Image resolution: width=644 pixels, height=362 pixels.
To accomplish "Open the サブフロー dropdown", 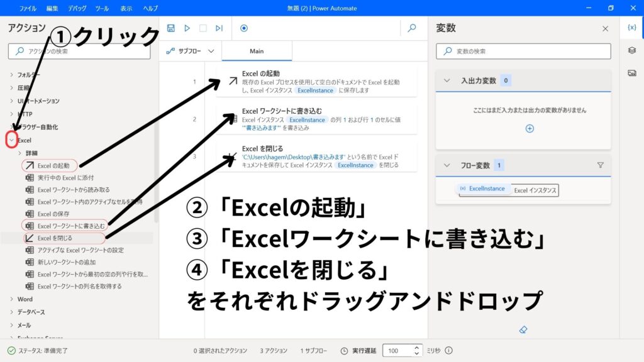I will [190, 51].
